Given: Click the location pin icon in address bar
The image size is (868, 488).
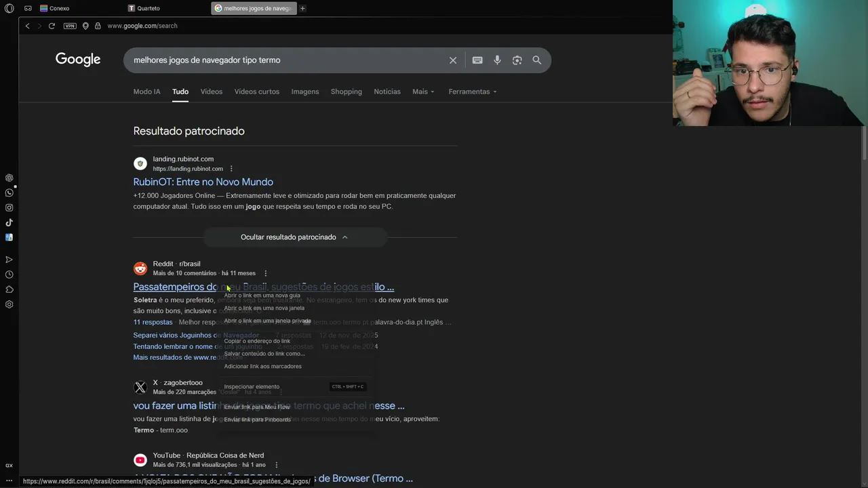Looking at the screenshot, I should pos(85,26).
